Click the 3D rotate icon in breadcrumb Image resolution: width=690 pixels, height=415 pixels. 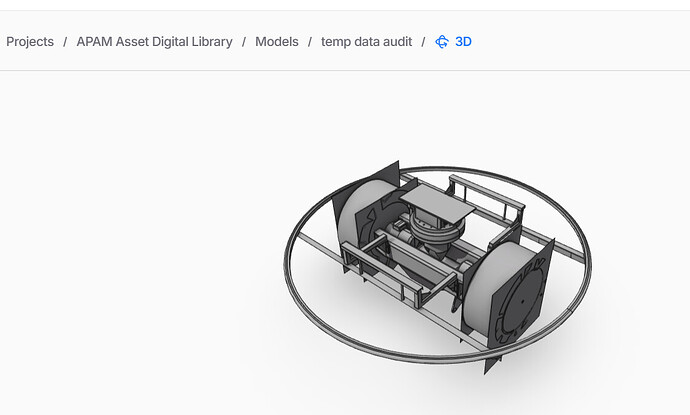[x=442, y=42]
